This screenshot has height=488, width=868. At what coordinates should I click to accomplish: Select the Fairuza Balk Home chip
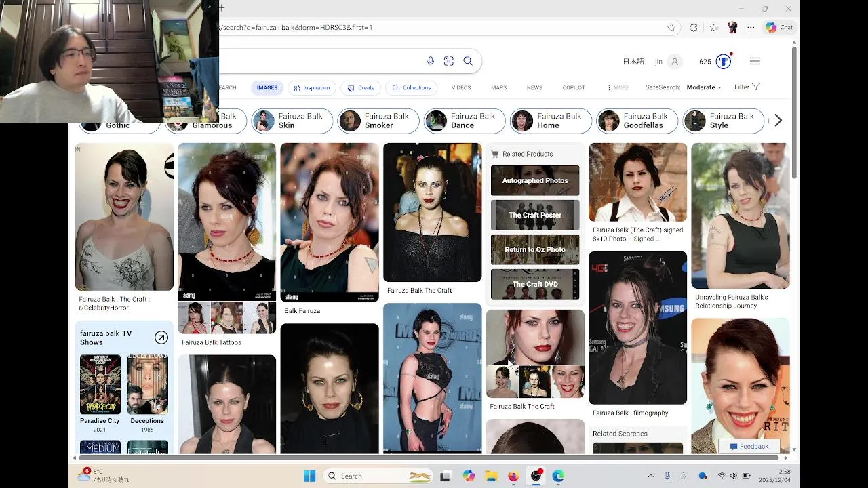pos(551,121)
